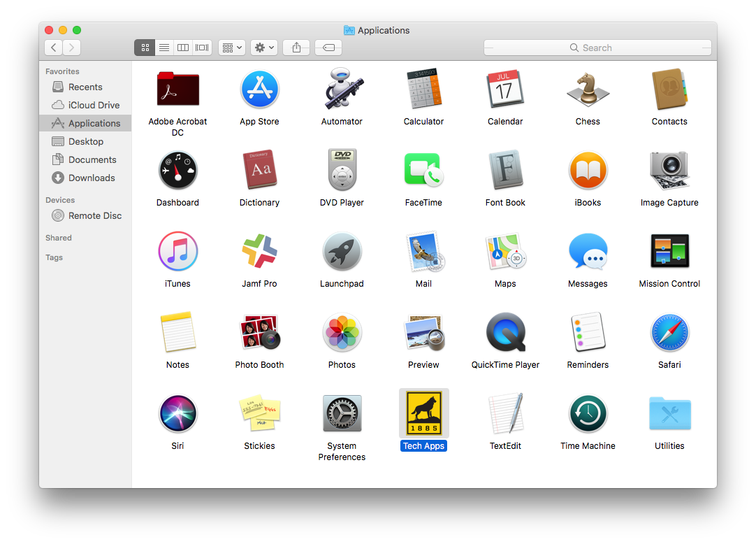Select the Chess app icon
756x544 pixels.
588,90
